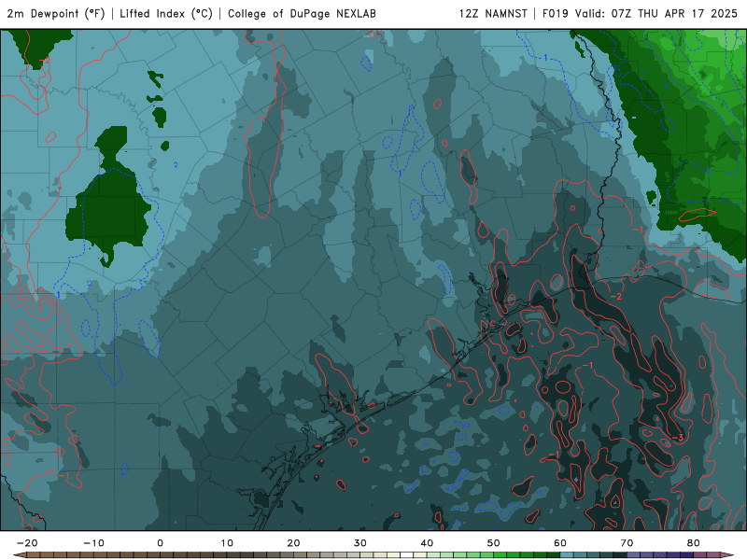This screenshot has width=747, height=560.
Task: Click the "College of DuPage NEXLAB" label
Action: [x=302, y=14]
